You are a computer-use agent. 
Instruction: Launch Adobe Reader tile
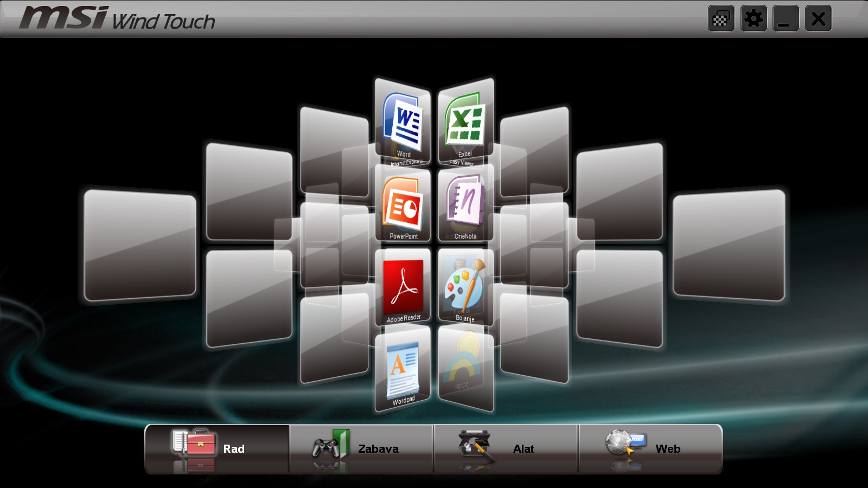click(x=403, y=287)
